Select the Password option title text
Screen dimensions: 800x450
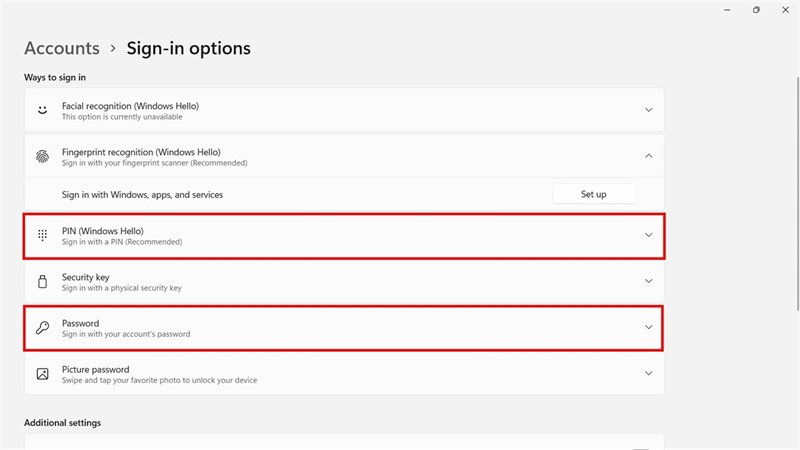point(80,323)
